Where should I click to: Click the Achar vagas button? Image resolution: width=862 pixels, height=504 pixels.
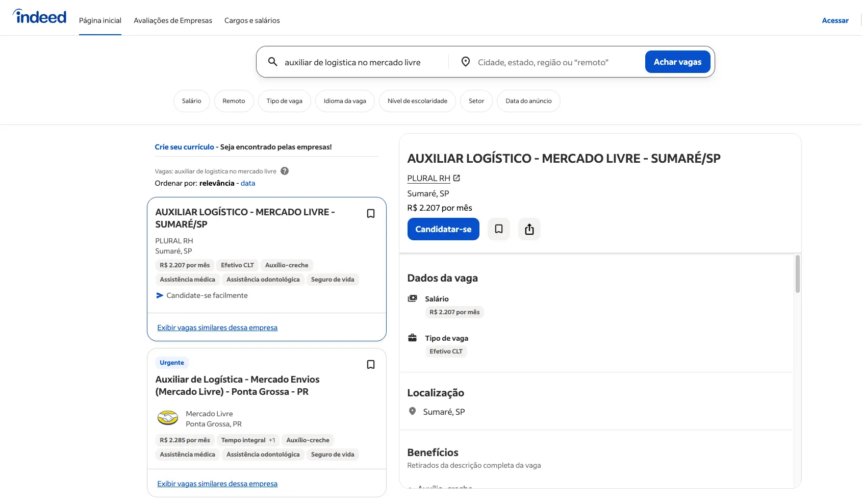coord(677,62)
